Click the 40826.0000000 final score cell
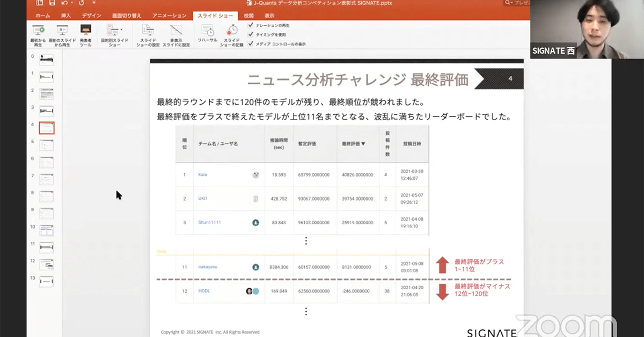Image resolution: width=644 pixels, height=337 pixels. (357, 174)
